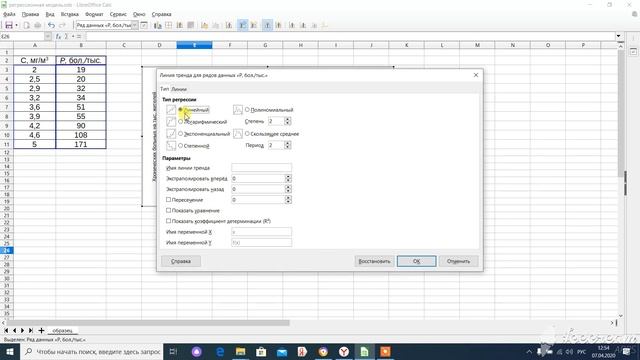Expand the formula bar arrow
This screenshot has width=640, height=360.
(x=618, y=36)
